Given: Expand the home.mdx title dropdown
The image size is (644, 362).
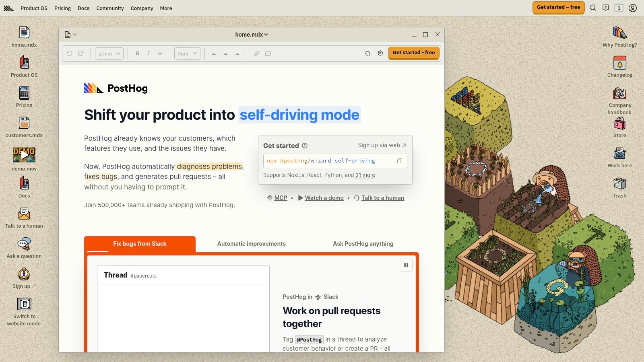Looking at the screenshot, I should click(252, 35).
